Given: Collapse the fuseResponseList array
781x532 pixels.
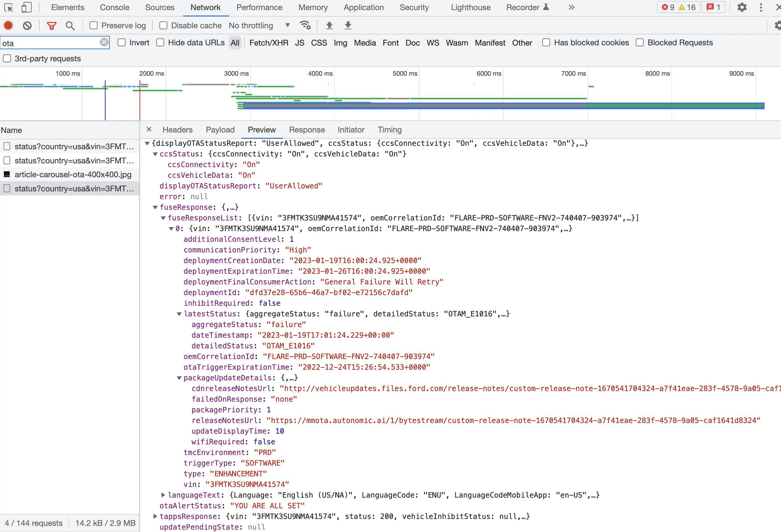Looking at the screenshot, I should [163, 218].
